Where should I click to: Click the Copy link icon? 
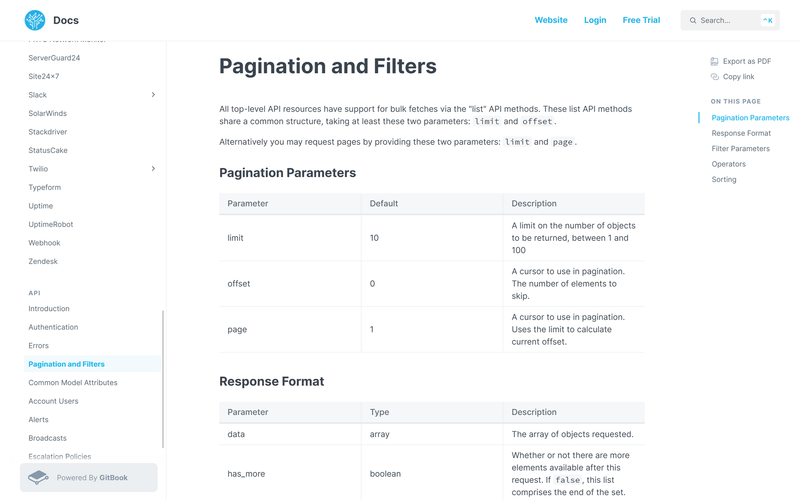(x=715, y=77)
